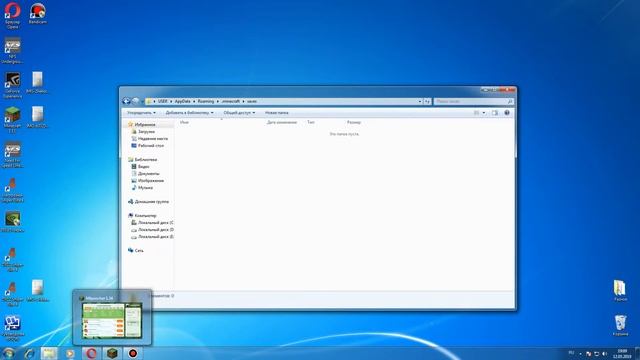
Task: Open the Bandicam desktop shortcut
Action: (x=38, y=13)
